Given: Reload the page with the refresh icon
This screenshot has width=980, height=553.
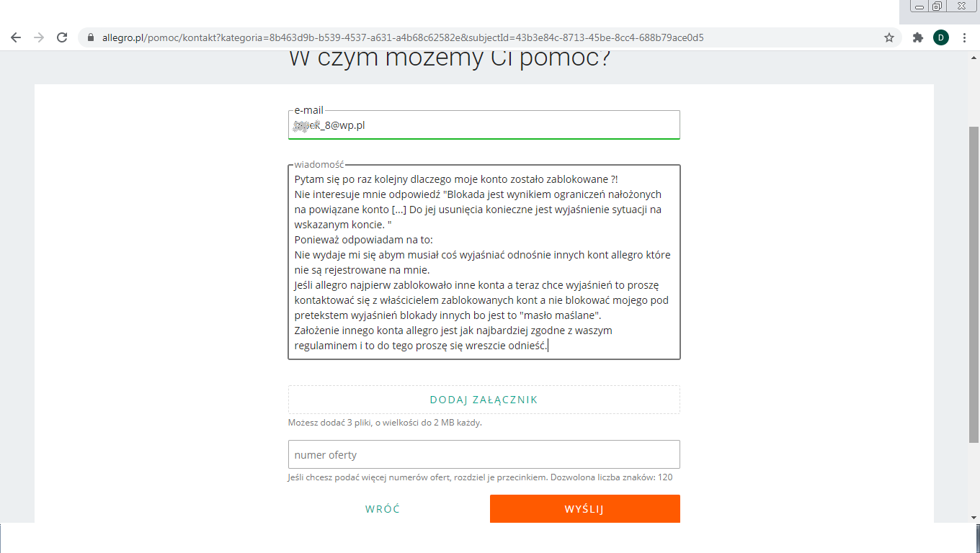Looking at the screenshot, I should pos(62,37).
